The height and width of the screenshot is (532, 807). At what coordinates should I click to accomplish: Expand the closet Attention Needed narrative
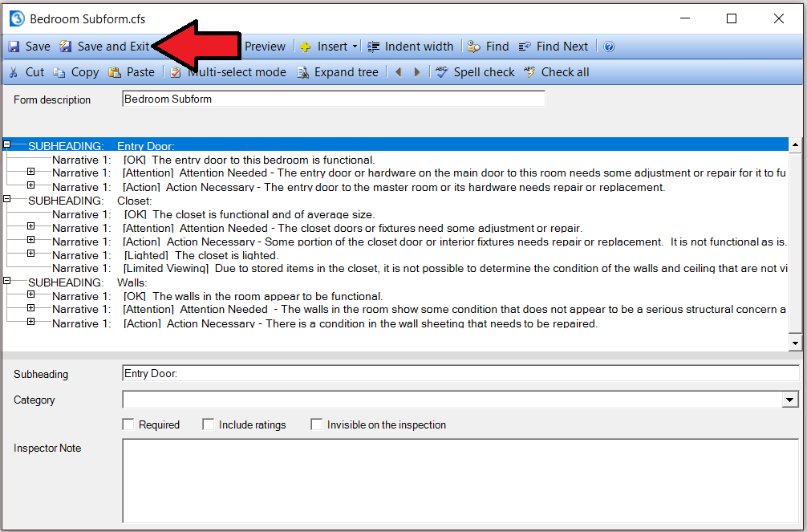coord(30,226)
